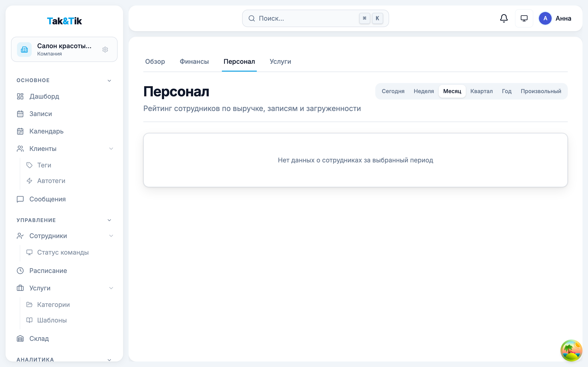Click the notification bell icon
This screenshot has height=367, width=588.
click(x=504, y=18)
